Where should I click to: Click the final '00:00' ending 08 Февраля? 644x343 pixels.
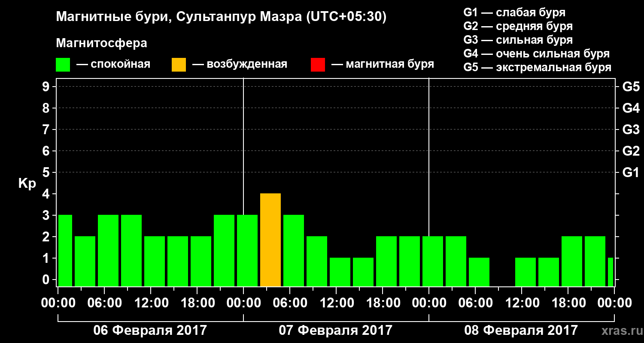point(614,303)
